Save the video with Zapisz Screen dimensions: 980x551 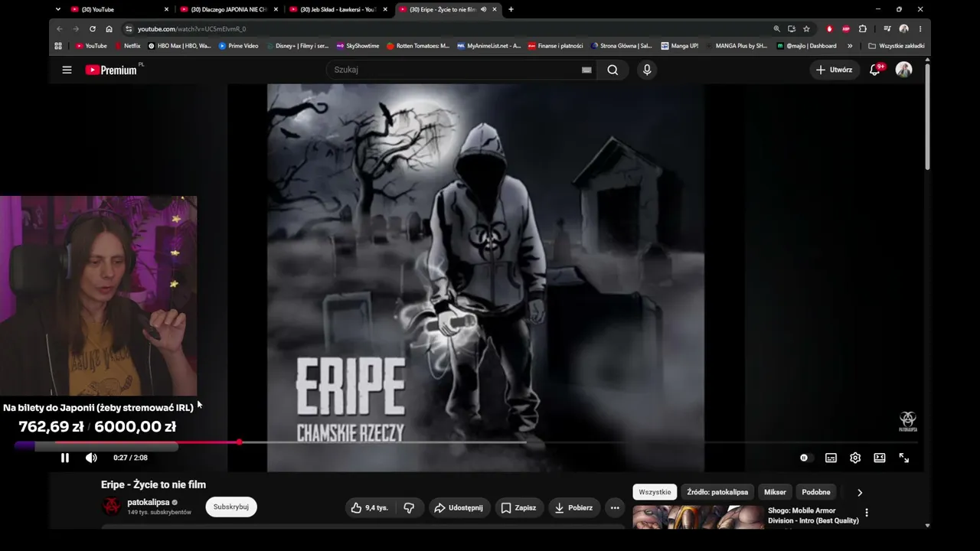click(518, 507)
